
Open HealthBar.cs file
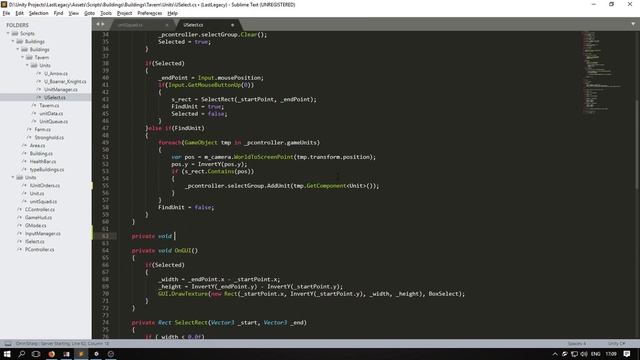pos(43,162)
